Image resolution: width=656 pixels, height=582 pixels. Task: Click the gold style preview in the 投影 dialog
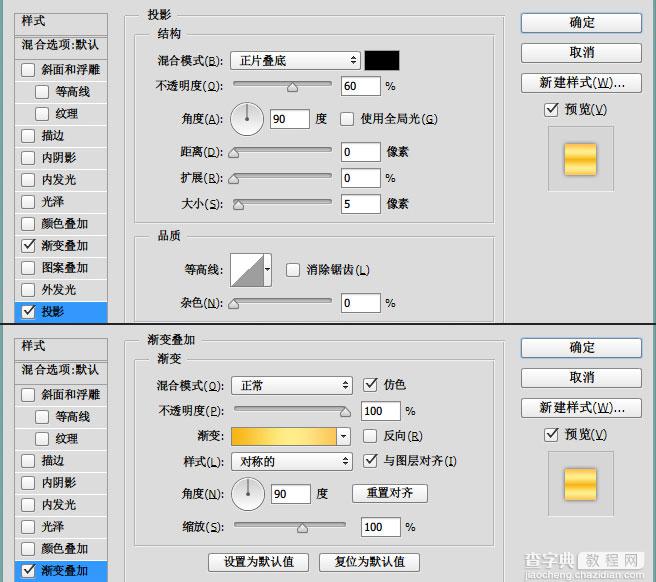pyautogui.click(x=580, y=159)
